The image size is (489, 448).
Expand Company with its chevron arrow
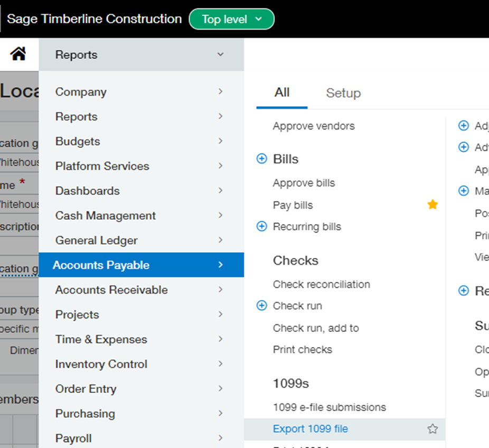(x=221, y=91)
